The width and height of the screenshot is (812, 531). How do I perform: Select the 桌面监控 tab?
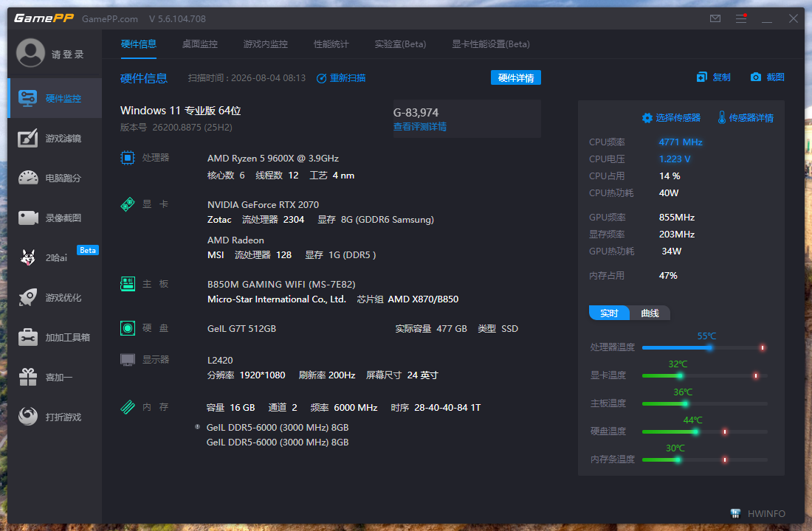200,44
